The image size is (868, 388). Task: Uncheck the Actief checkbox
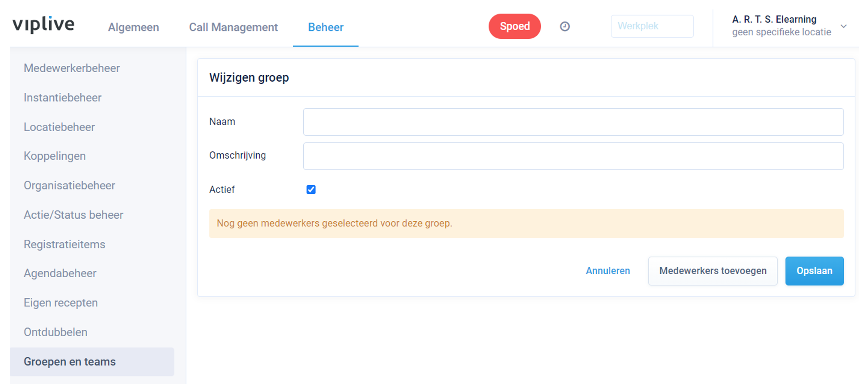coord(311,189)
